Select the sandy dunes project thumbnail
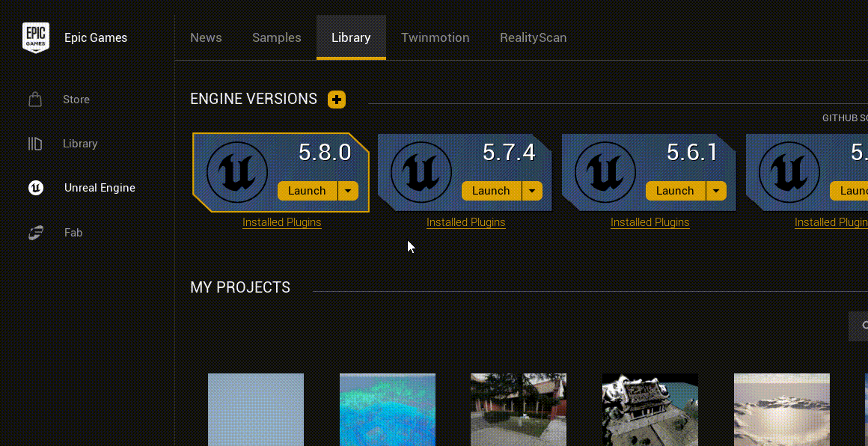The image size is (868, 446). coord(782,409)
